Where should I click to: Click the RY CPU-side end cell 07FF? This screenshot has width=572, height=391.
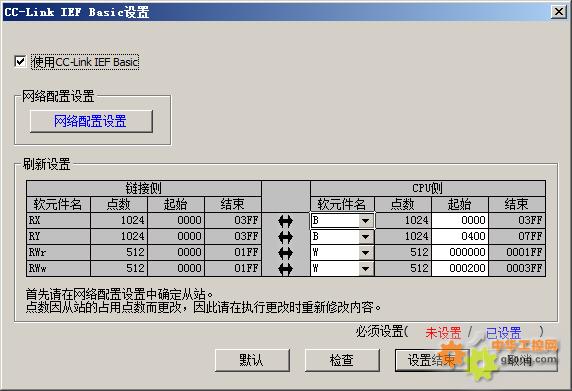tap(517, 236)
